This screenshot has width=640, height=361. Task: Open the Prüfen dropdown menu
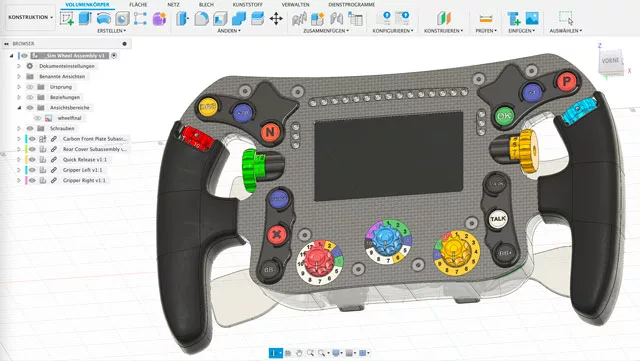[486, 31]
